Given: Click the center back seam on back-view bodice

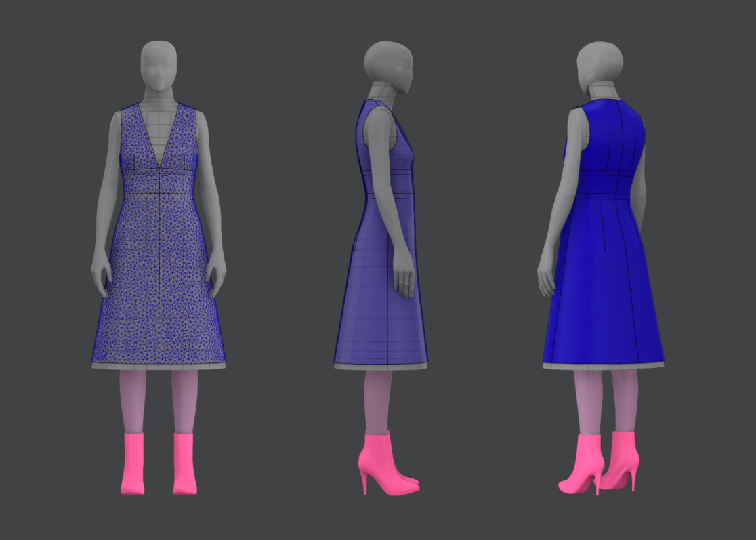Looking at the screenshot, I should pos(620,136).
